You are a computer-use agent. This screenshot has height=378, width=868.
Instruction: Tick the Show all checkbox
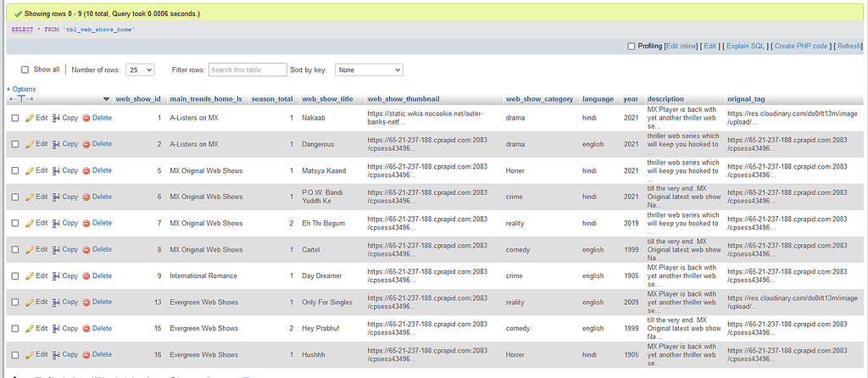pos(25,69)
